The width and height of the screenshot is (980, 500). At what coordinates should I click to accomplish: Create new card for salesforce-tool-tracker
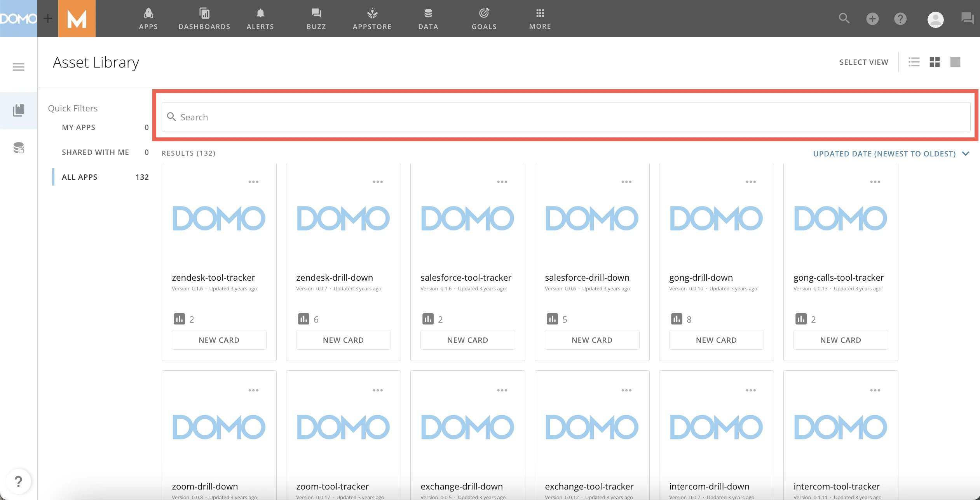pyautogui.click(x=468, y=340)
